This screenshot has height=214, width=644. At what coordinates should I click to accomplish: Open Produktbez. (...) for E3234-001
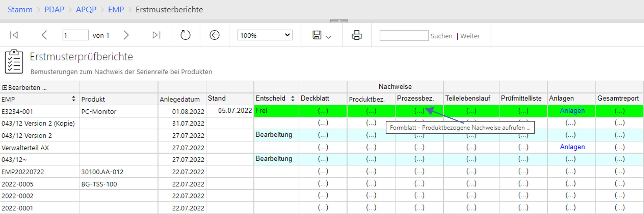371,111
